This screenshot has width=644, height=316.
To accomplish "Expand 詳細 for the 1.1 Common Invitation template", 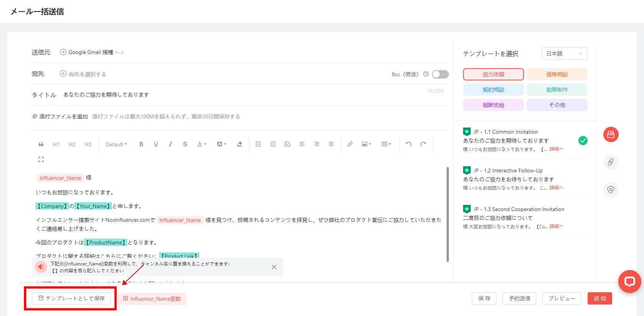I will pos(557,149).
